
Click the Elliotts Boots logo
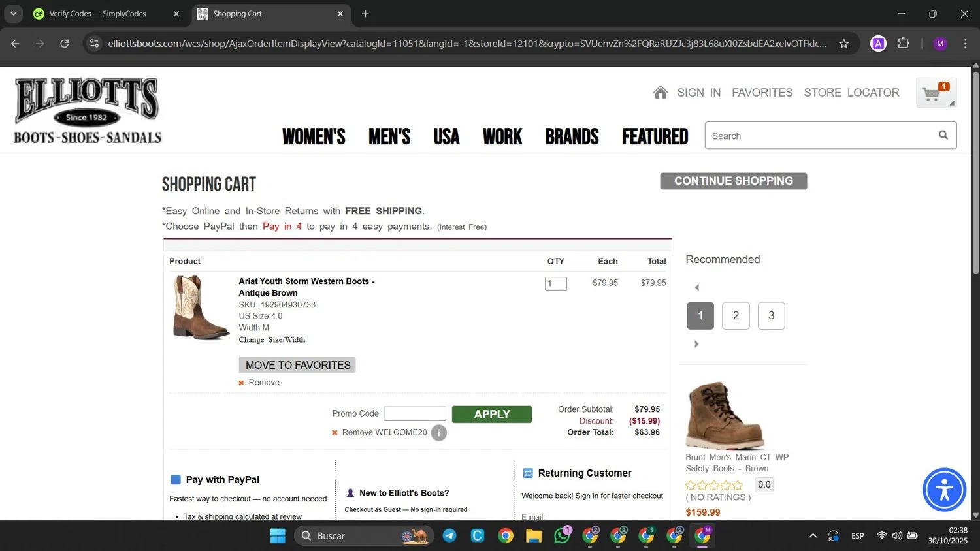[x=88, y=110]
